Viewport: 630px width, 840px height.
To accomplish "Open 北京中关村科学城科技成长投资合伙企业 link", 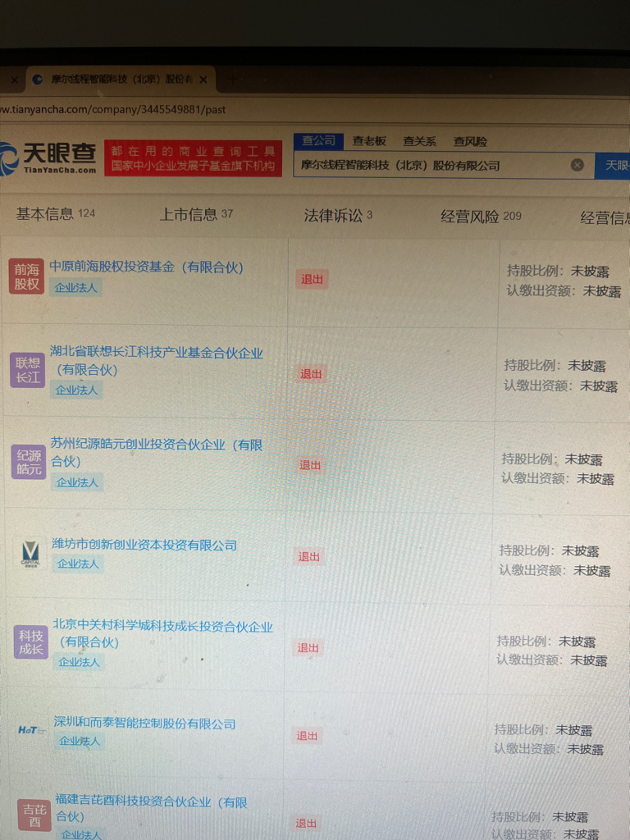I will [x=163, y=634].
